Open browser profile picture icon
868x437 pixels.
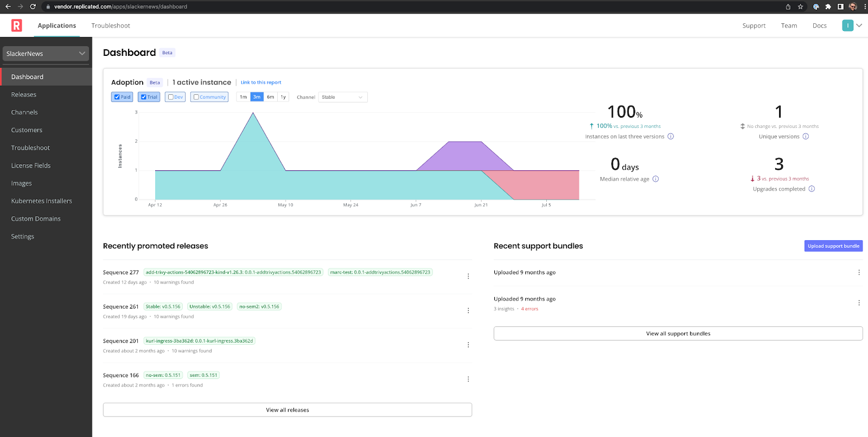[x=853, y=7]
